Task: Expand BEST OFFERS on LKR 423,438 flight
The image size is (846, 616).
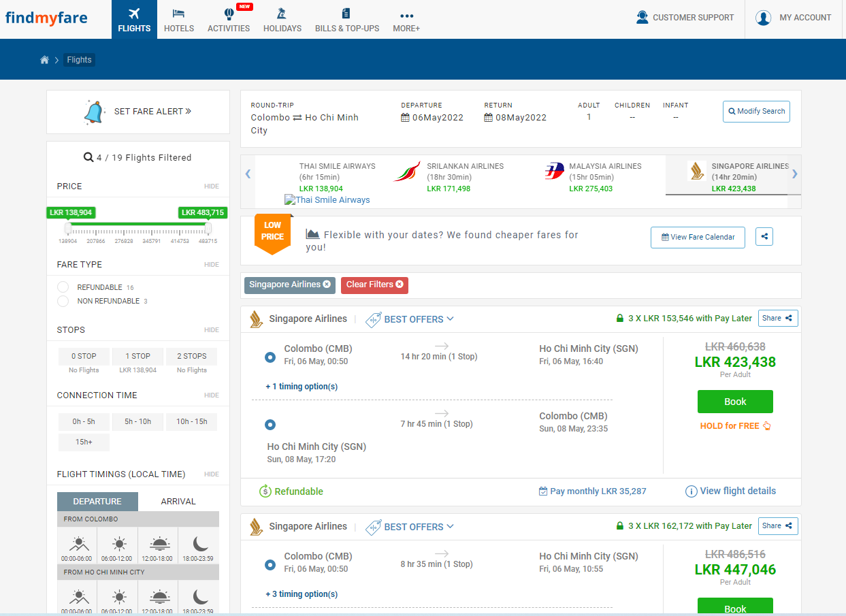Action: tap(410, 319)
